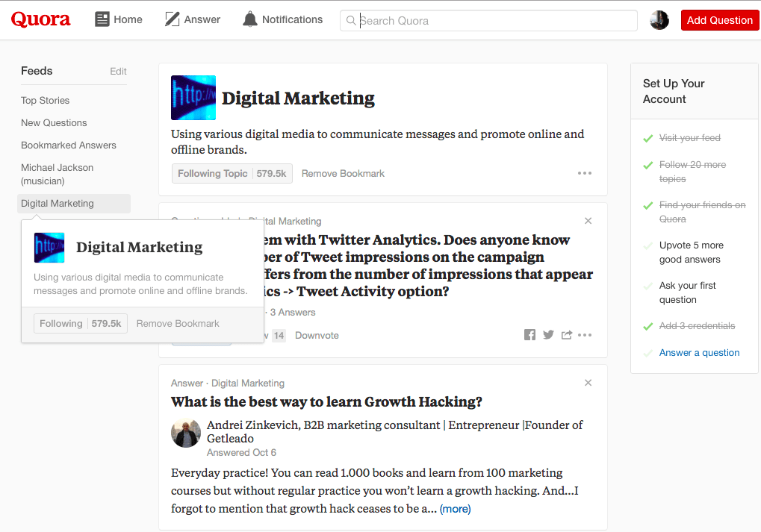Open more options ellipsis on the Twitter question
The image size is (761, 532).
pos(585,334)
